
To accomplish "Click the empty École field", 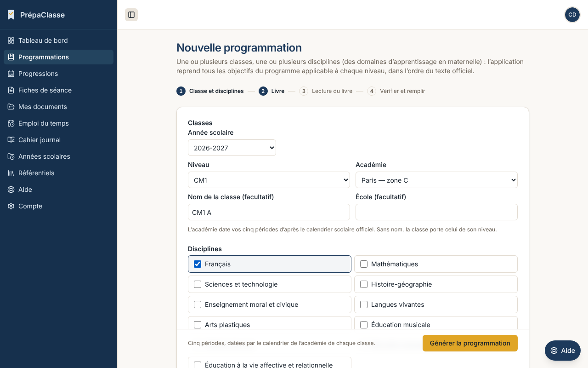I will [436, 212].
